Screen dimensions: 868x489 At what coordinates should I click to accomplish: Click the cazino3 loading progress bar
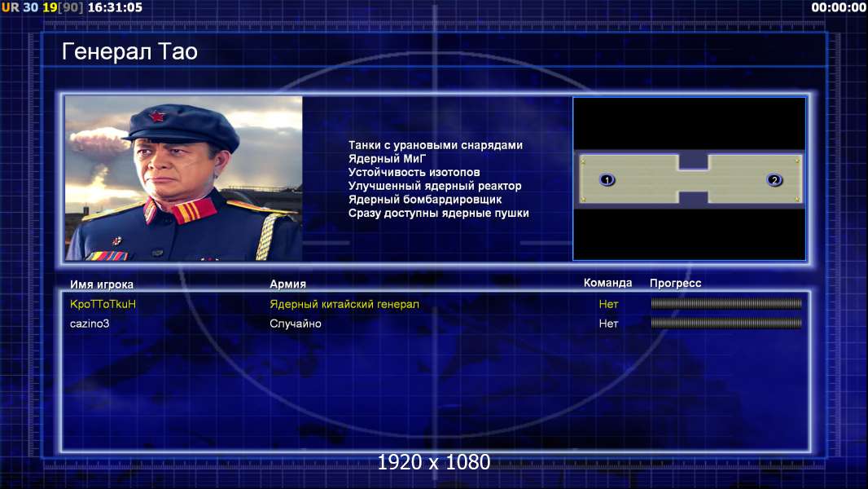tap(726, 323)
